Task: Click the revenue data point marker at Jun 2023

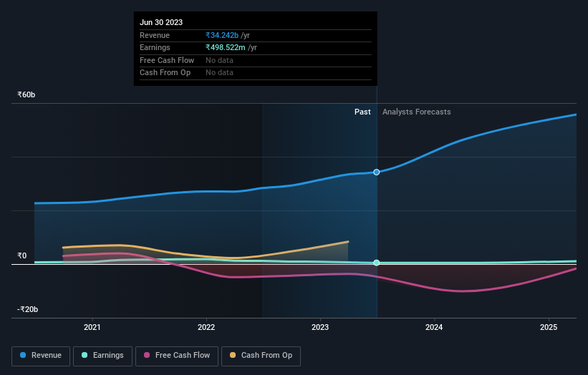Action: (377, 172)
